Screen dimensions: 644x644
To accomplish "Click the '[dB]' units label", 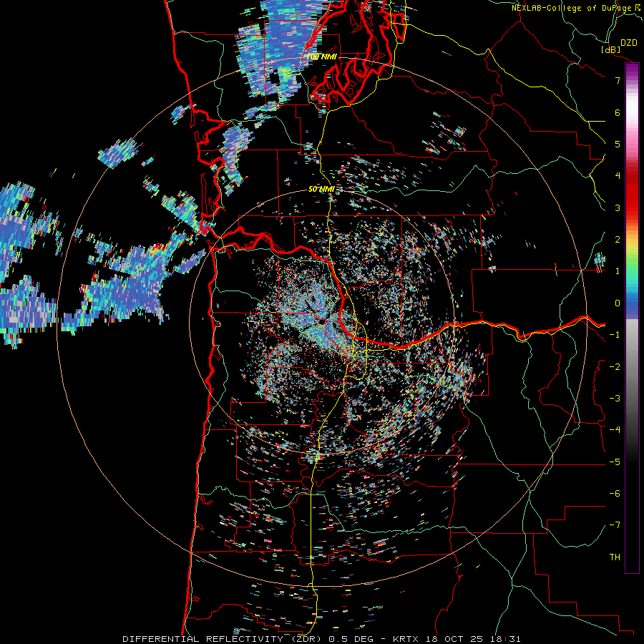I will point(610,49).
